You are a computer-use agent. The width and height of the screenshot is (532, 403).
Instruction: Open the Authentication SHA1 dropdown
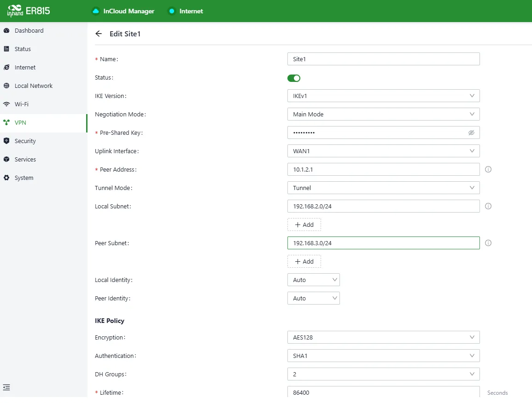point(383,356)
